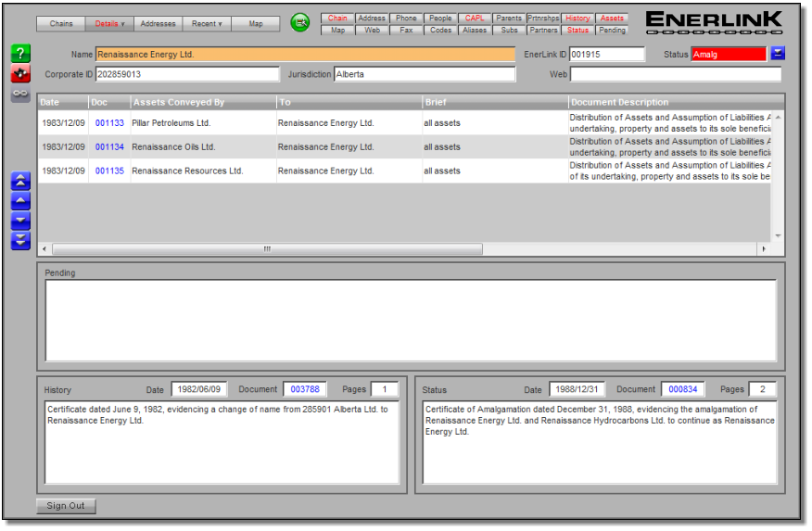Jump to last record with double-down arrow
812x531 pixels.
(x=20, y=241)
